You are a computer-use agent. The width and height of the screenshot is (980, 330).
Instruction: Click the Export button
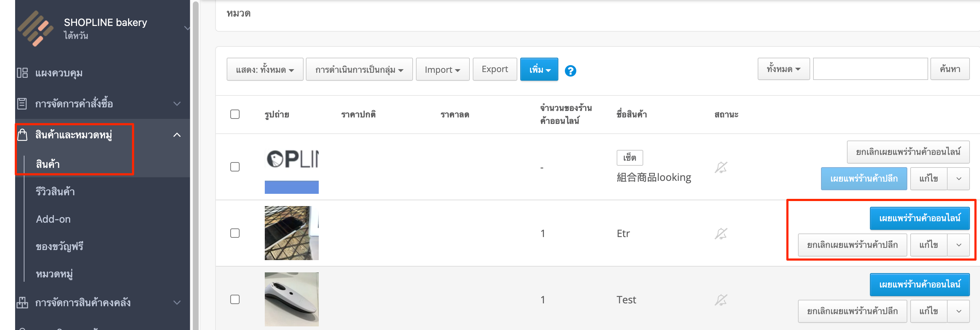pyautogui.click(x=495, y=69)
